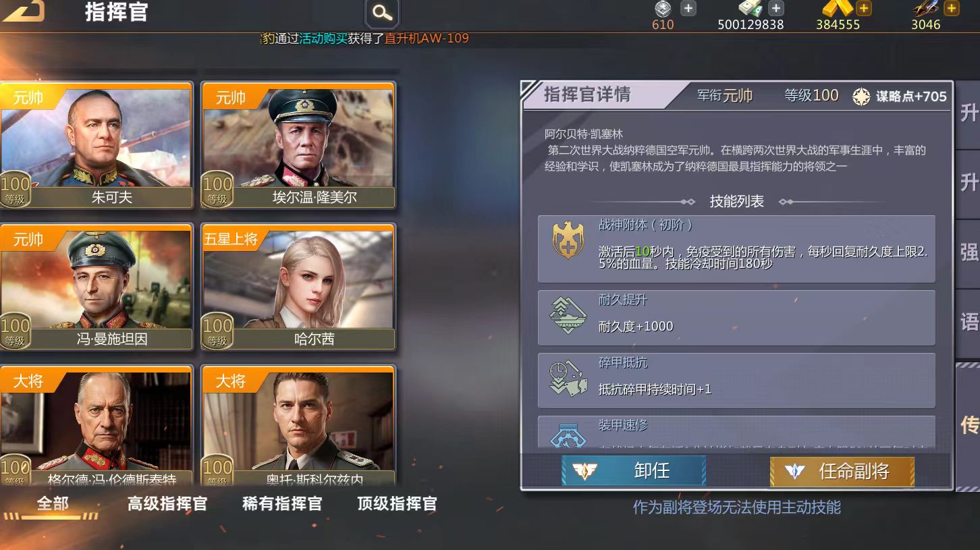Image resolution: width=980 pixels, height=550 pixels.
Task: Click the 卸任 button
Action: [x=634, y=470]
